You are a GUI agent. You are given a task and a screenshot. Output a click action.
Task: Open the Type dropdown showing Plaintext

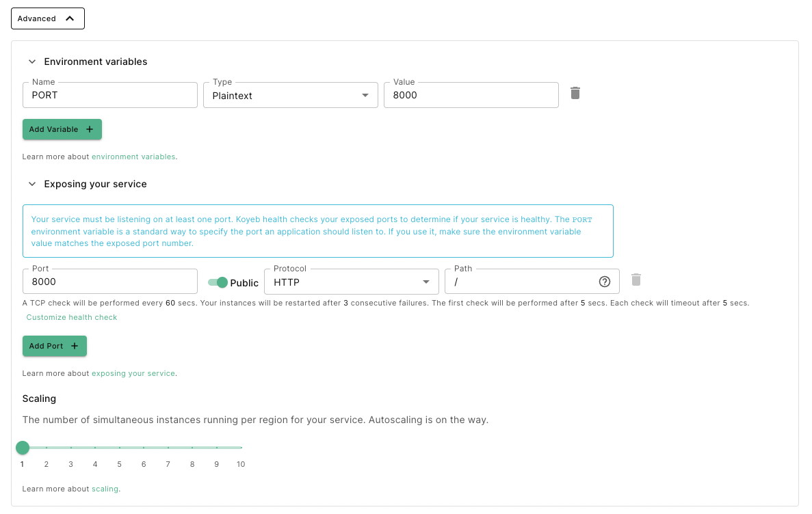click(x=291, y=95)
